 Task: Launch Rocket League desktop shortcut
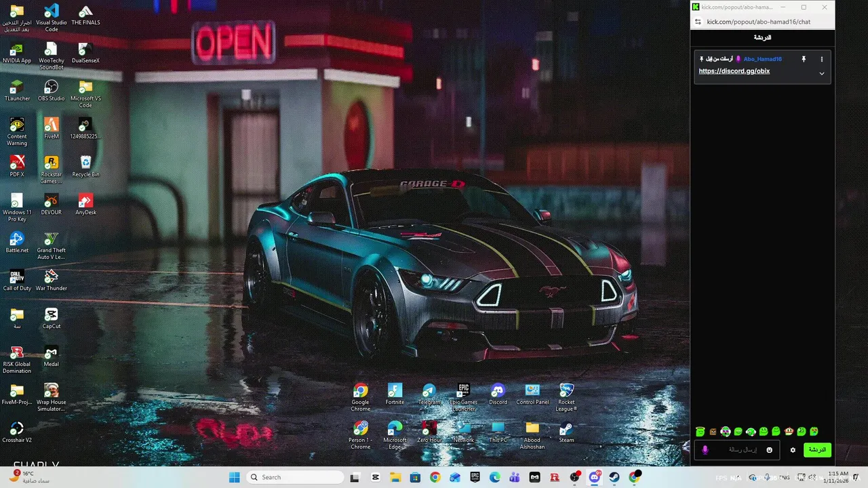(x=566, y=398)
